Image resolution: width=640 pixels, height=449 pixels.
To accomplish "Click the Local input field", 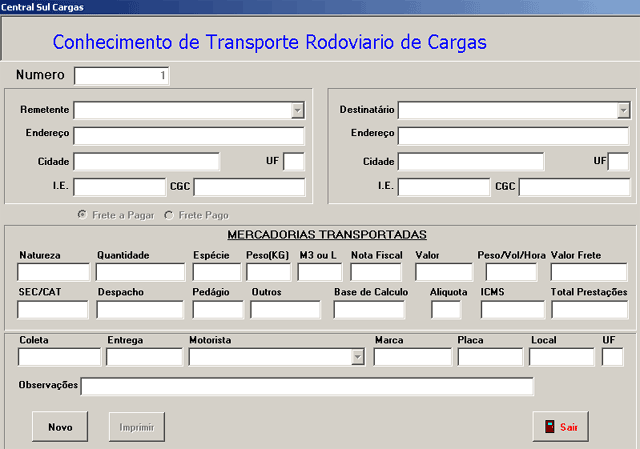I will 562,357.
